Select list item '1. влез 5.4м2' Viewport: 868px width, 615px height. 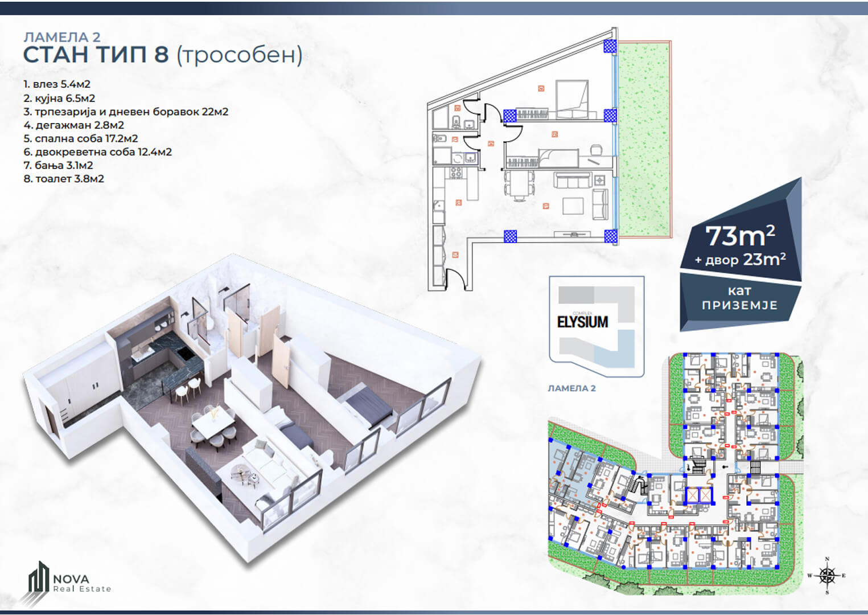click(x=56, y=84)
